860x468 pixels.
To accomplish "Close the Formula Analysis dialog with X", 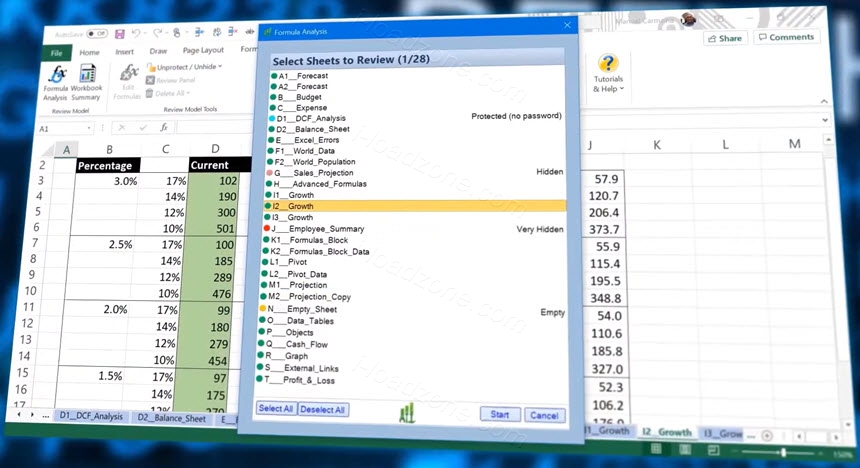I will coord(567,25).
